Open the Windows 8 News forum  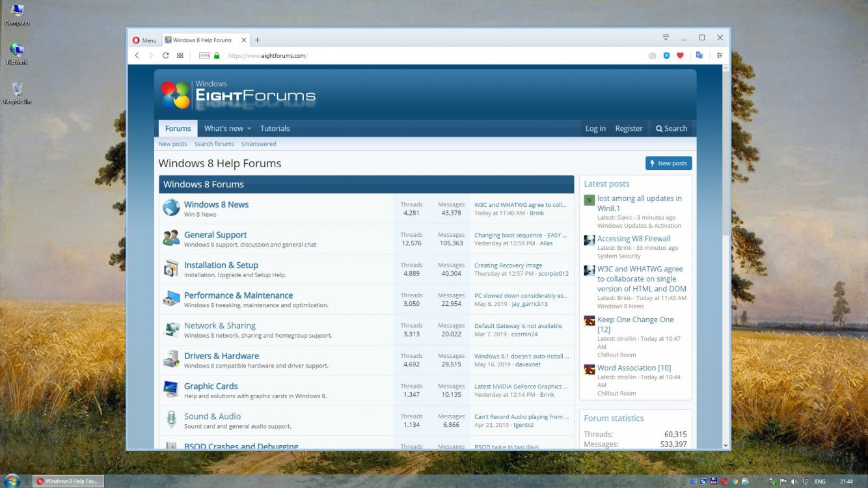click(x=216, y=204)
